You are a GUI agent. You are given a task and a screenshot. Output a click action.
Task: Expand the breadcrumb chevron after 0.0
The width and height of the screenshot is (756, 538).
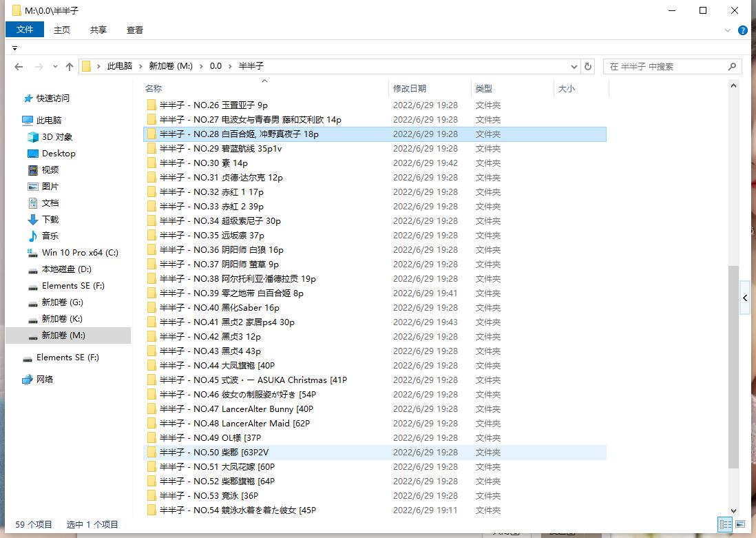[x=231, y=67]
